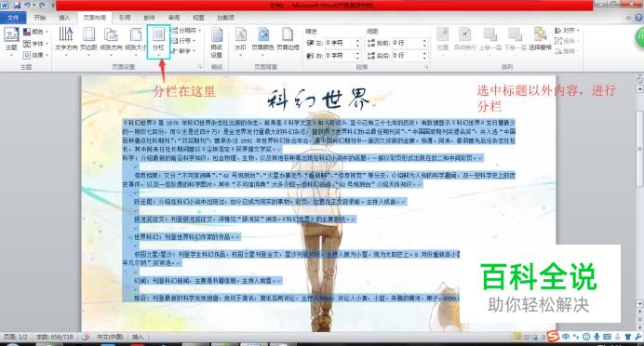
Task: Customize quick access toolbar dropdown
Action: pos(52,6)
